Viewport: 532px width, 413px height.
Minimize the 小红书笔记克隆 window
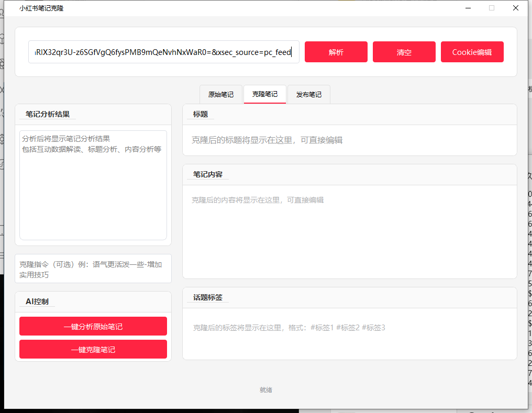468,8
